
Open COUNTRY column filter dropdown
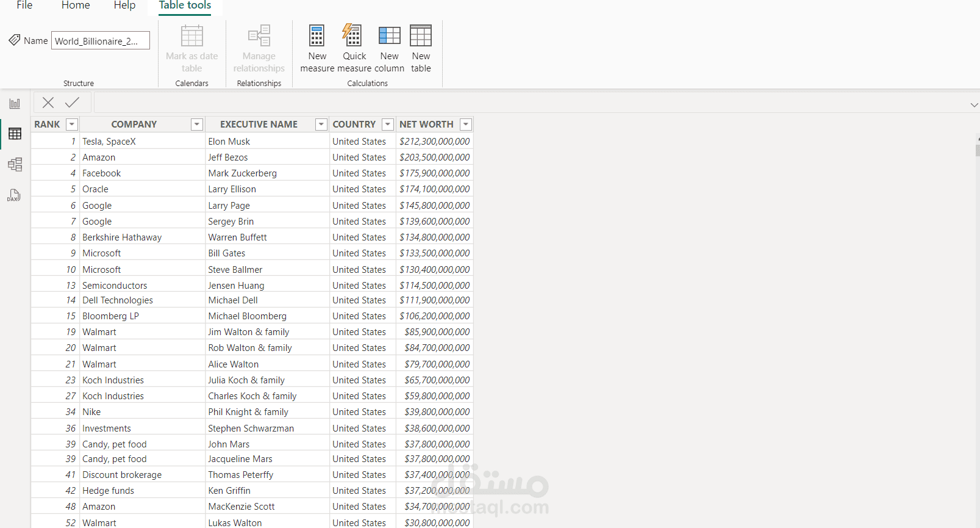click(x=388, y=125)
